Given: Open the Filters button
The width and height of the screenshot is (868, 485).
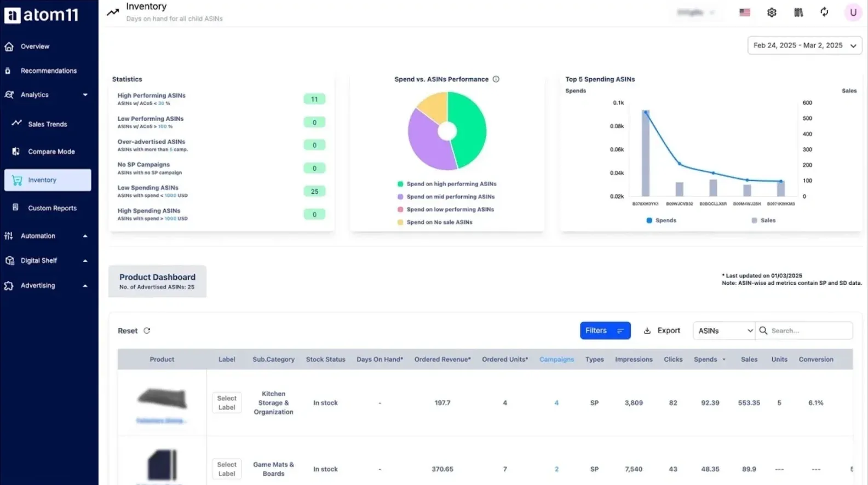Looking at the screenshot, I should point(605,331).
